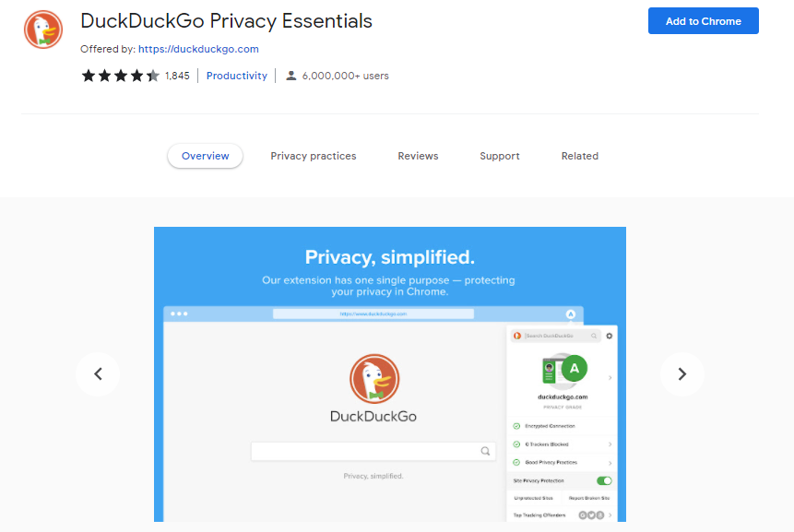Click the settings gear in the popup preview

pyautogui.click(x=610, y=336)
